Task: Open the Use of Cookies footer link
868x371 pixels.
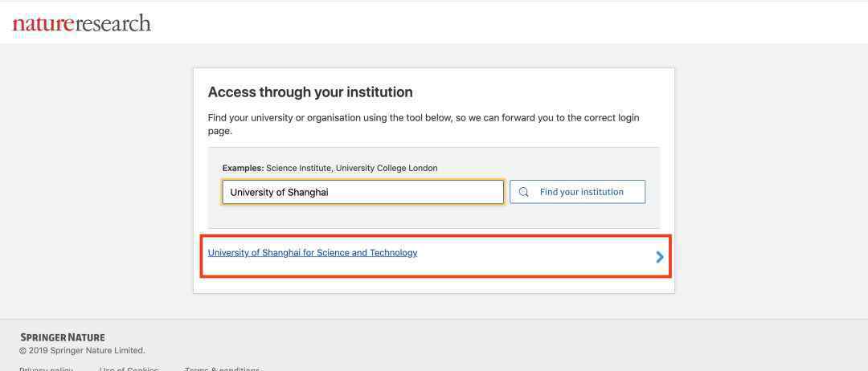Action: (129, 369)
